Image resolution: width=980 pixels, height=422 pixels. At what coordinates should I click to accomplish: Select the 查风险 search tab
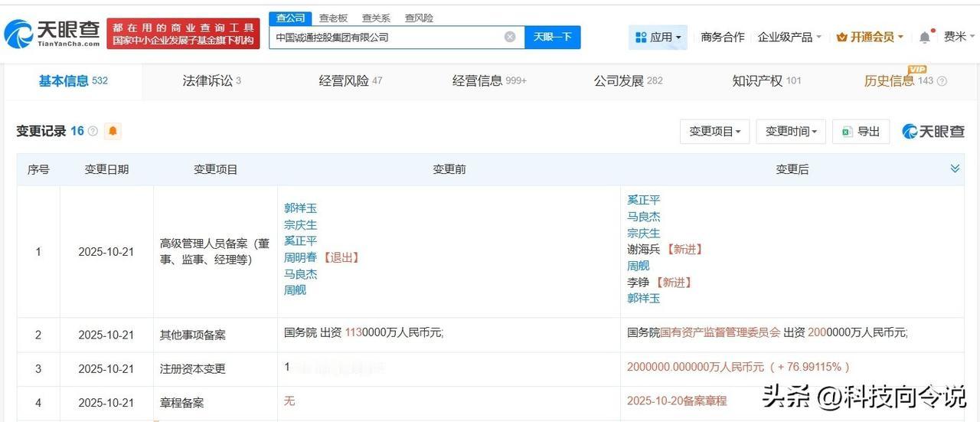tap(419, 18)
